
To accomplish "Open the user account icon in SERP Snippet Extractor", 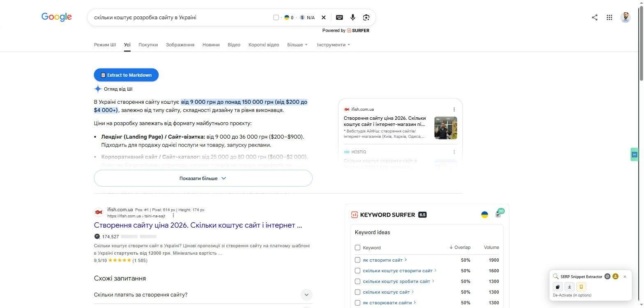I will click(x=615, y=276).
